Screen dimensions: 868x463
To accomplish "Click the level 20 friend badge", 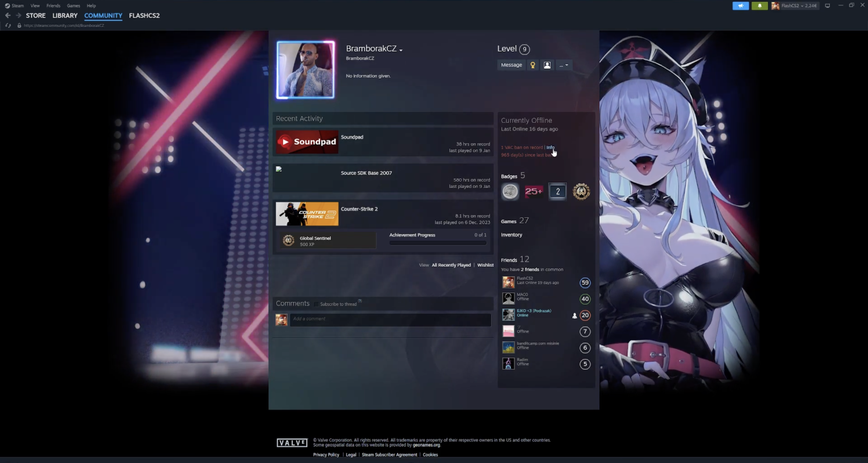I will pyautogui.click(x=585, y=315).
